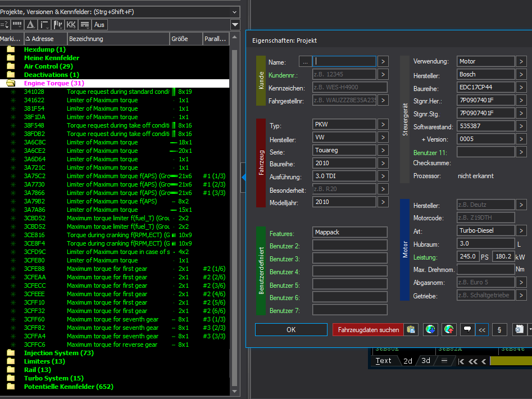Open the speech bubble comment icon

466,330
